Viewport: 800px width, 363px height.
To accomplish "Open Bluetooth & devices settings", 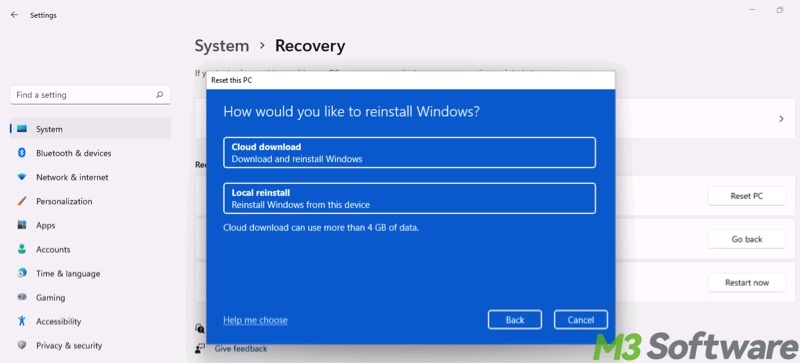I will tap(90, 153).
